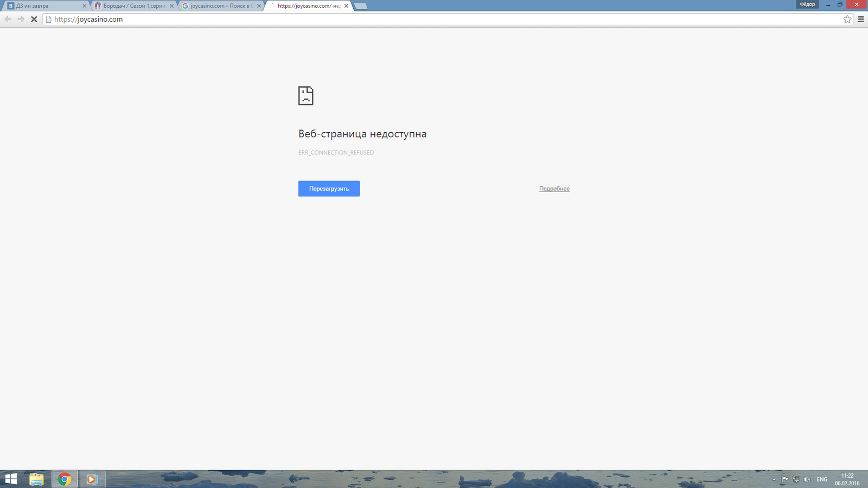Click the address bar with joycasino.com URL
Viewport: 868px width, 488px height.
[434, 20]
